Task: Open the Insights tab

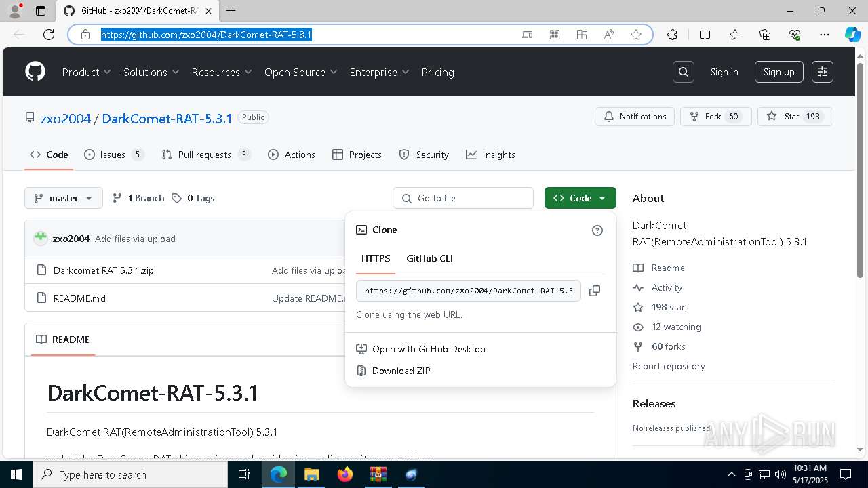Action: point(490,155)
